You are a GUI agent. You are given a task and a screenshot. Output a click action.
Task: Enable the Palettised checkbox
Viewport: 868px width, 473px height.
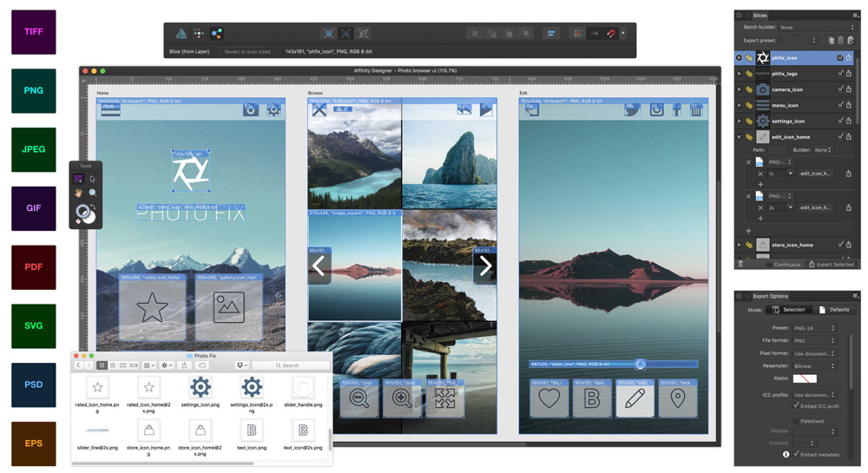click(796, 421)
